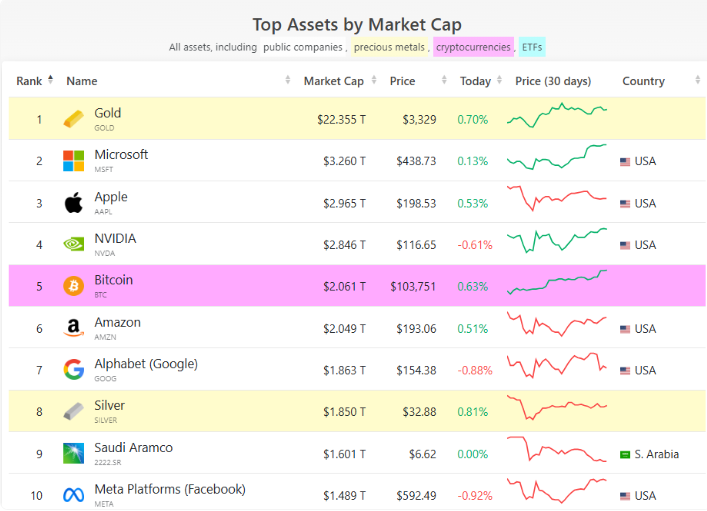Open the Bitcoin asset link
The height and width of the screenshot is (511, 707).
tap(114, 280)
